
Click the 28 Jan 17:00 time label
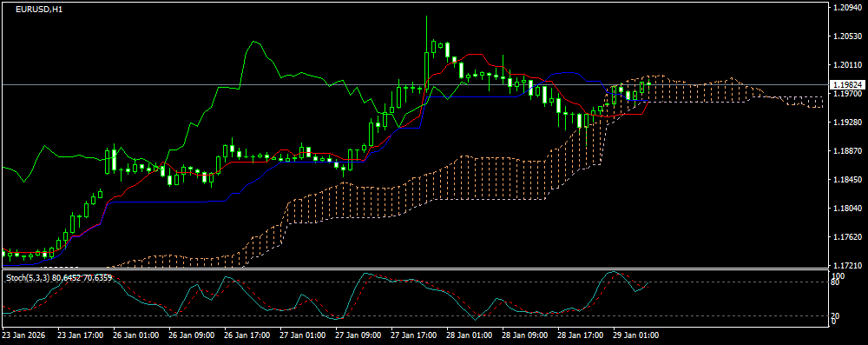point(581,335)
